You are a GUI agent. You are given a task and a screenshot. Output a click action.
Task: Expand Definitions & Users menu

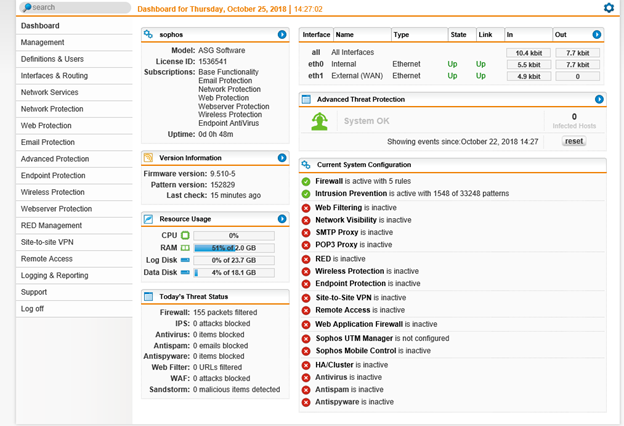74,59
